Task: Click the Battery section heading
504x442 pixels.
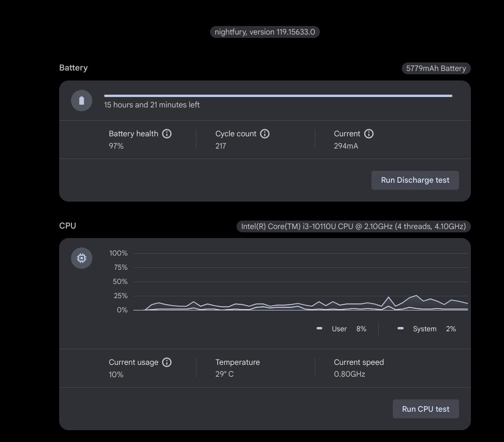Action: pyautogui.click(x=73, y=68)
